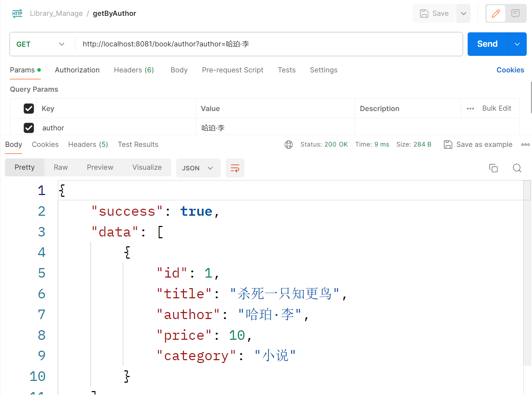Image resolution: width=532 pixels, height=396 pixels.
Task: Uncheck the author parameter checkbox
Action: [x=29, y=128]
